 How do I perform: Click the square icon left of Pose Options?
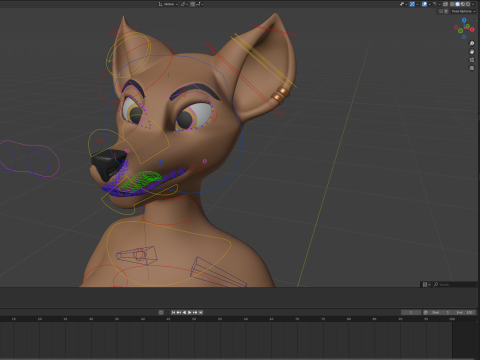[441, 11]
